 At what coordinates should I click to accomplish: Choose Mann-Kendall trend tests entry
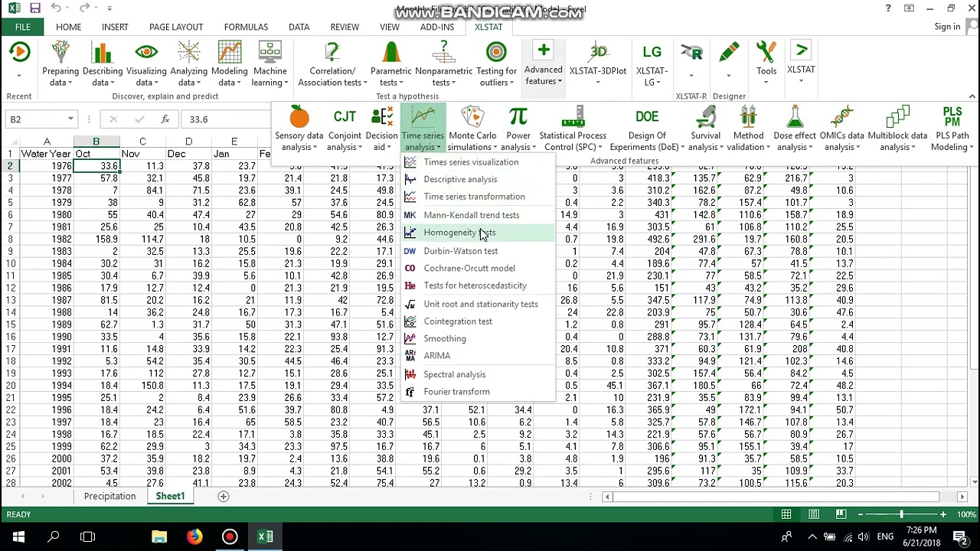478,215
